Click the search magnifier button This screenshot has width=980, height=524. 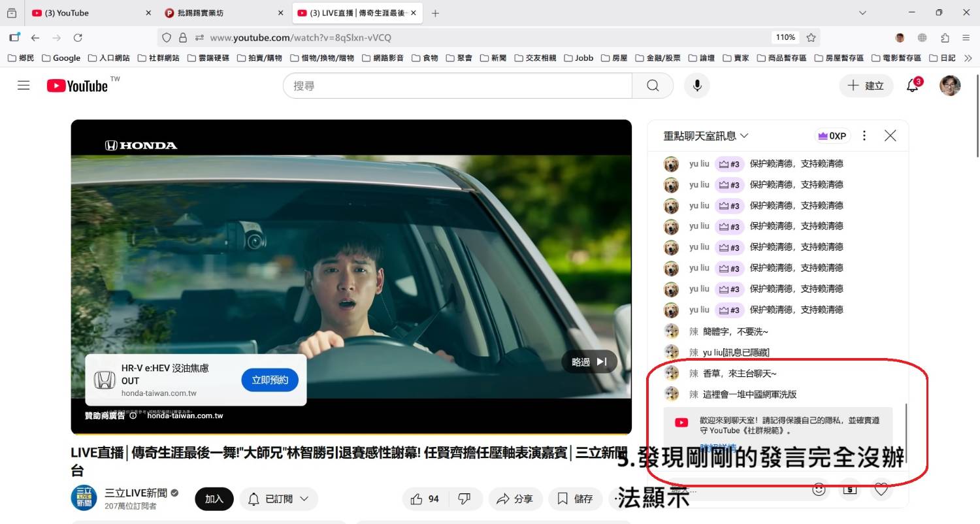click(653, 86)
